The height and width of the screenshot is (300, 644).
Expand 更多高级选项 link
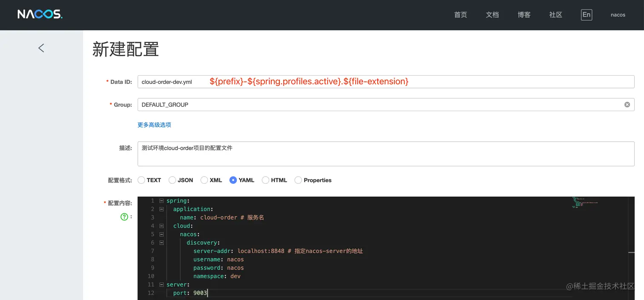pyautogui.click(x=154, y=125)
